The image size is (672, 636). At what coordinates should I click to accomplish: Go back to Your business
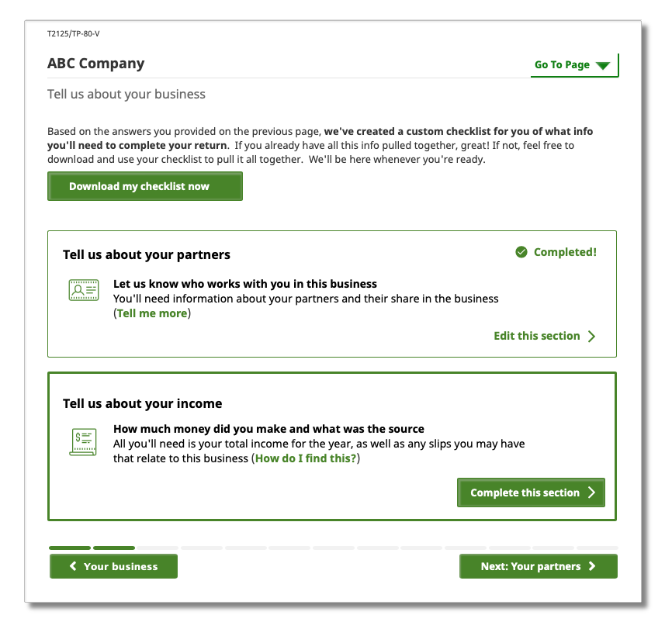pos(114,566)
